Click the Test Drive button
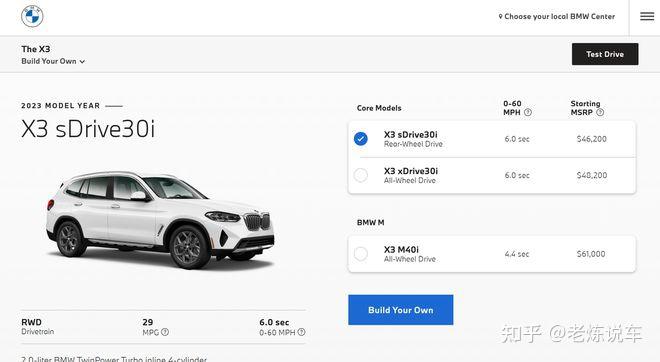The width and height of the screenshot is (660, 362). pyautogui.click(x=605, y=54)
